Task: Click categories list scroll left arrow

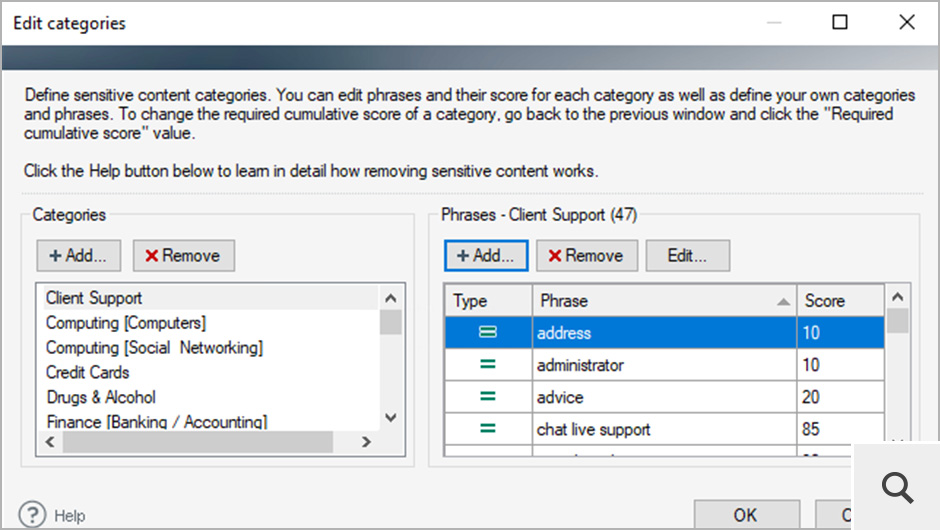Action: [x=50, y=442]
